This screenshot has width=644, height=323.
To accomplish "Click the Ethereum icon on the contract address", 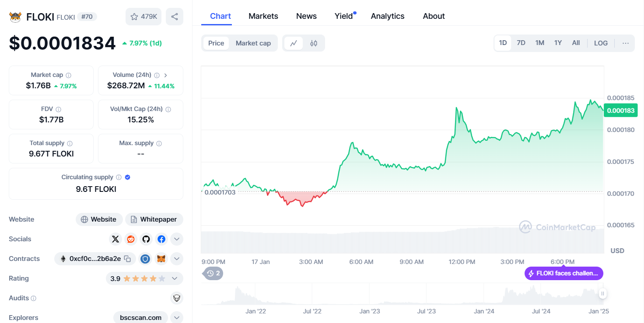I will [63, 259].
